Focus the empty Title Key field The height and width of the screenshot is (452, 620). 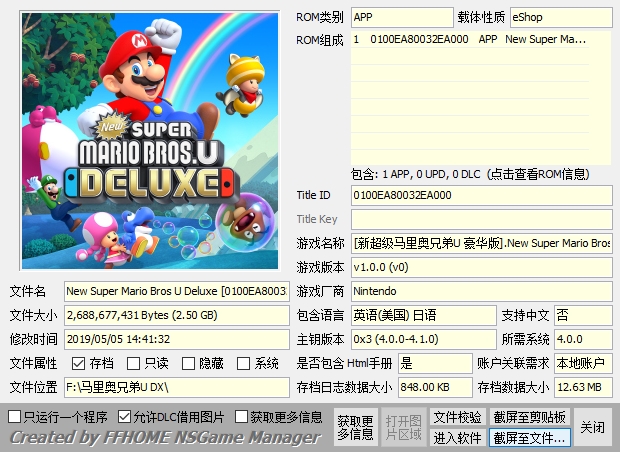coord(480,219)
